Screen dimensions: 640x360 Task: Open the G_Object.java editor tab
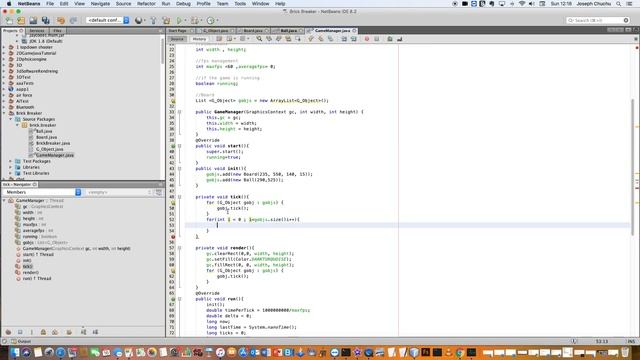click(216, 31)
